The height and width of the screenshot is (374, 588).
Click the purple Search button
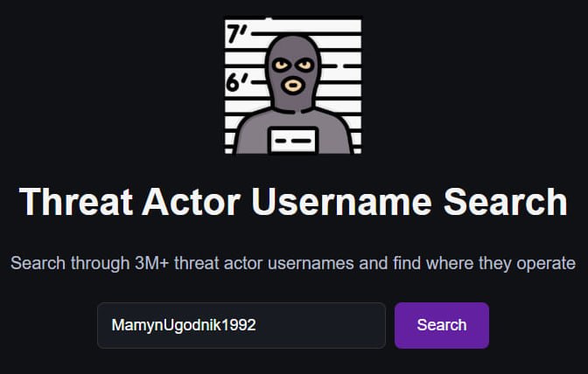pyautogui.click(x=442, y=325)
